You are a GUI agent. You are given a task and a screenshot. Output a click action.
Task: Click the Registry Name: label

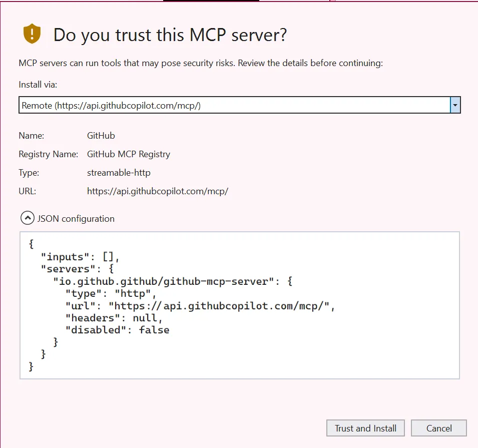[49, 154]
